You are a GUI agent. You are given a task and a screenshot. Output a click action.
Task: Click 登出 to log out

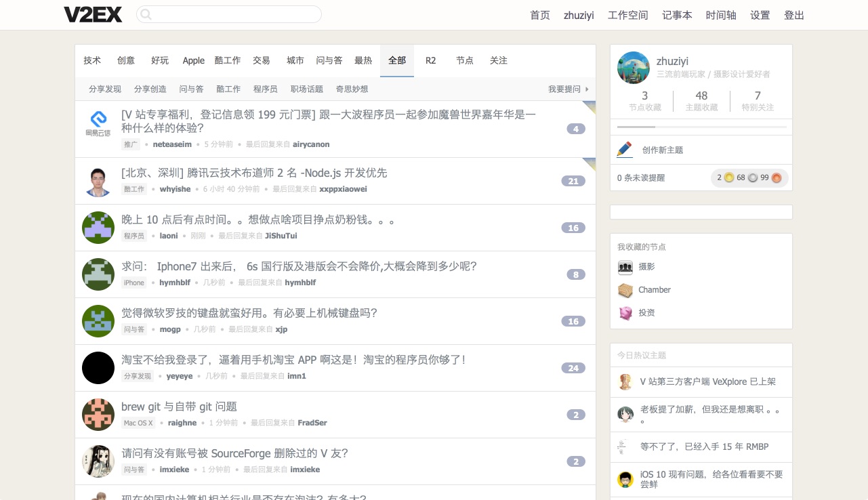[794, 15]
